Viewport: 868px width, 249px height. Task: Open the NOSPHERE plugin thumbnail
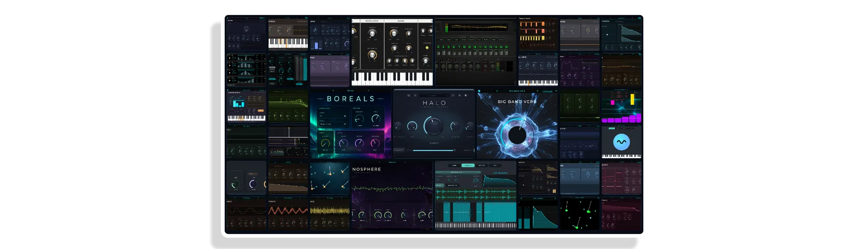[392, 195]
